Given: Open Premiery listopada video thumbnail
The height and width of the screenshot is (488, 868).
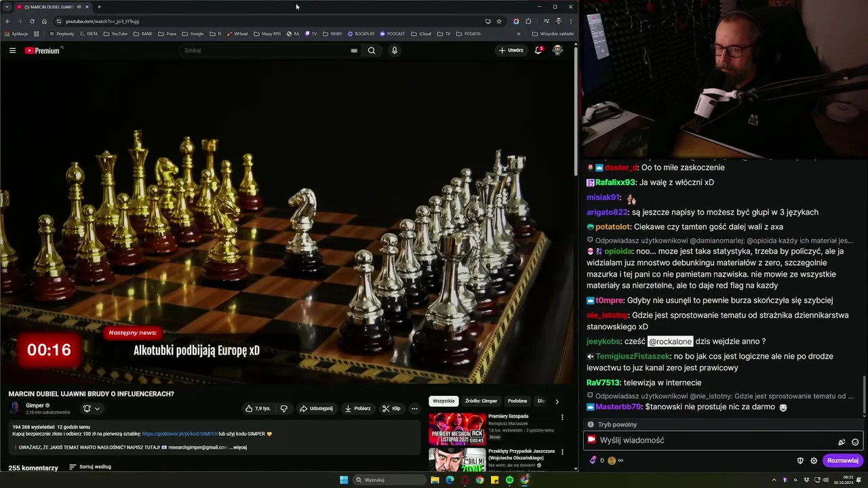Looking at the screenshot, I should (x=457, y=429).
